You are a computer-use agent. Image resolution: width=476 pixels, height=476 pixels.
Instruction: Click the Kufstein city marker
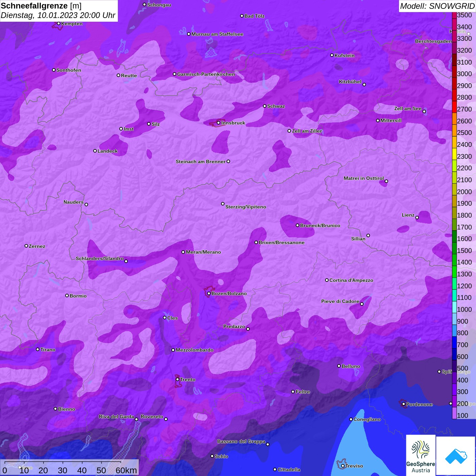point(332,55)
